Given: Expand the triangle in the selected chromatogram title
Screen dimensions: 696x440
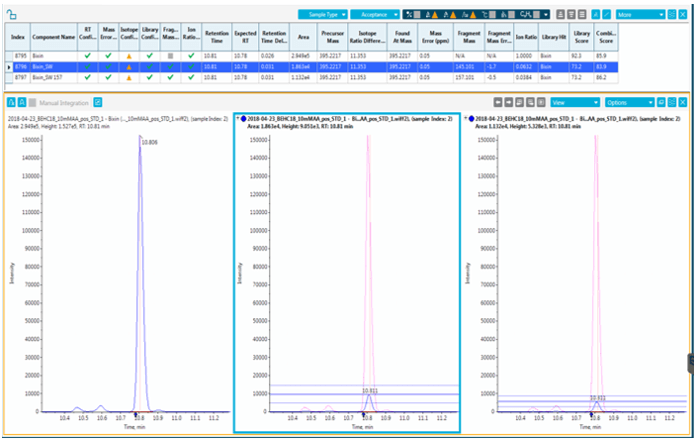Looking at the screenshot, I should (x=238, y=119).
